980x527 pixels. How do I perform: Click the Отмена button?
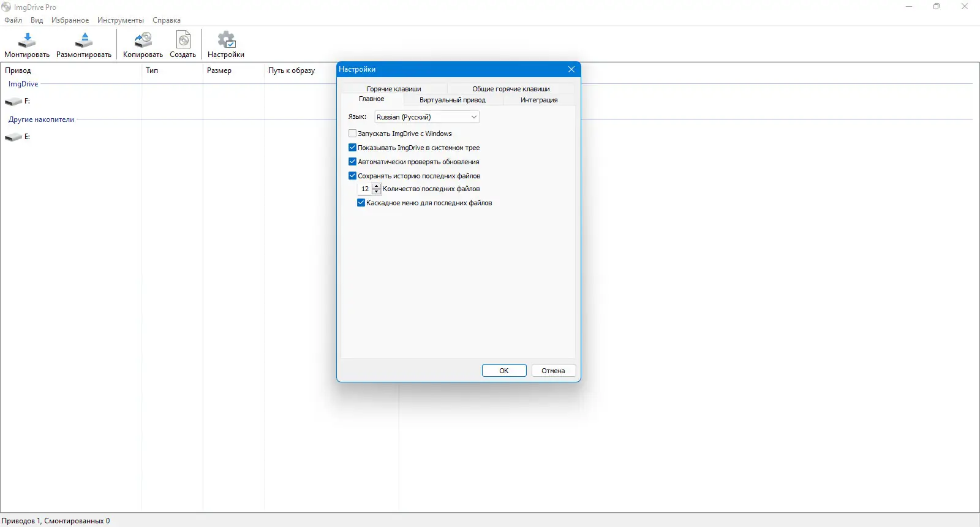point(553,371)
